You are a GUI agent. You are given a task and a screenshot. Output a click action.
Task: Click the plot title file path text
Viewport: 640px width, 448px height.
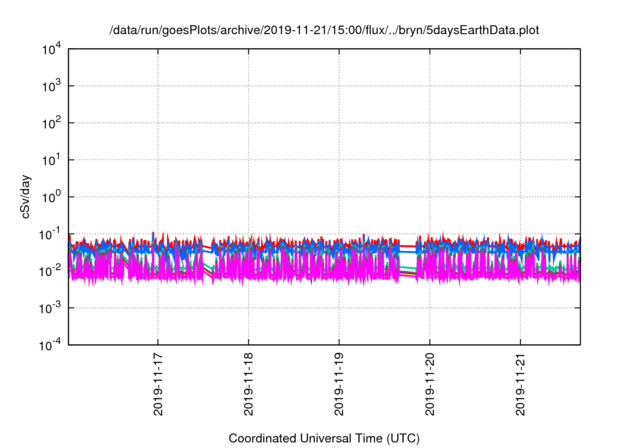pyautogui.click(x=324, y=30)
